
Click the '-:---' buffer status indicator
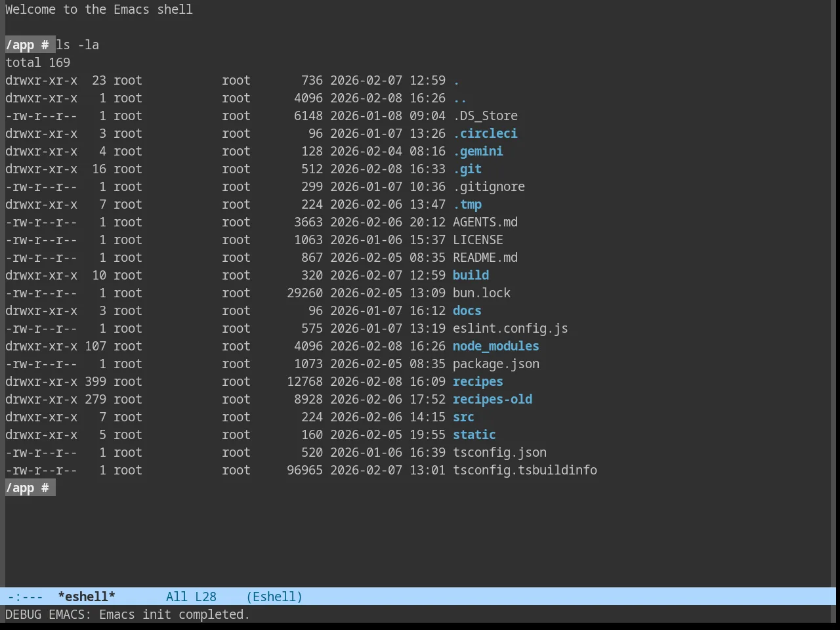click(x=25, y=597)
